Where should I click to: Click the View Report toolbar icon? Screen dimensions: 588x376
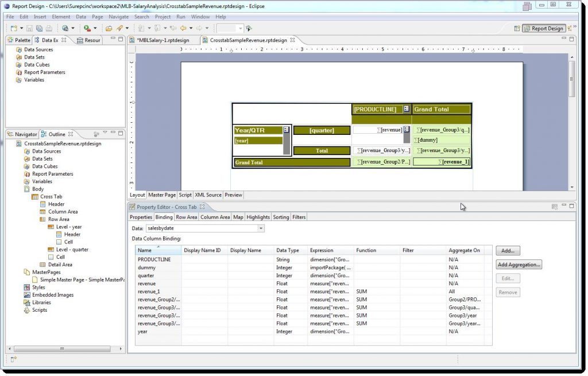[87, 28]
